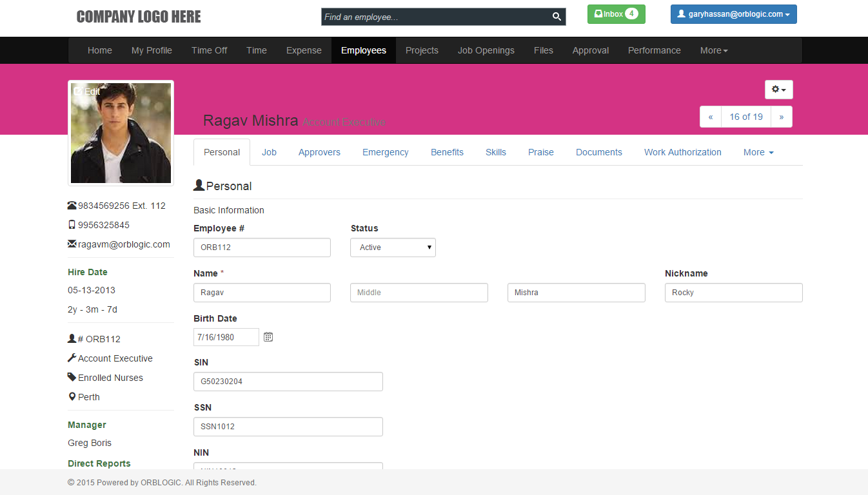Click the mobile phone icon beside 9956325845
Screen dimensions: 868x495
pyautogui.click(x=72, y=225)
